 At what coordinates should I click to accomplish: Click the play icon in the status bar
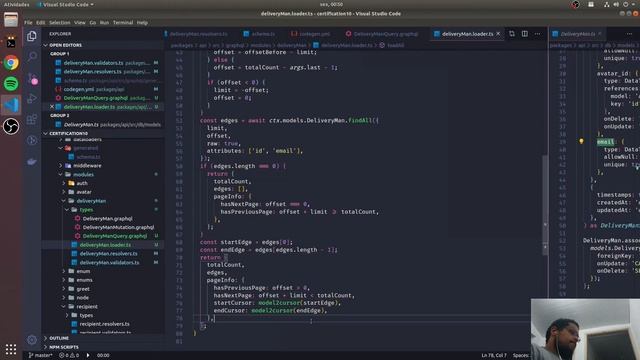pyautogui.click(x=88, y=355)
